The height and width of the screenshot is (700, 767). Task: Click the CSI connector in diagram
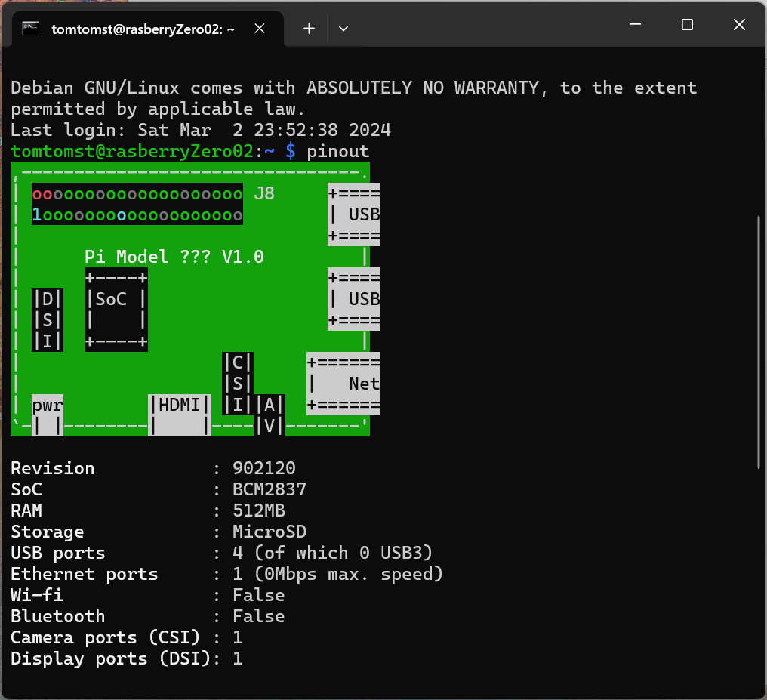(x=238, y=384)
